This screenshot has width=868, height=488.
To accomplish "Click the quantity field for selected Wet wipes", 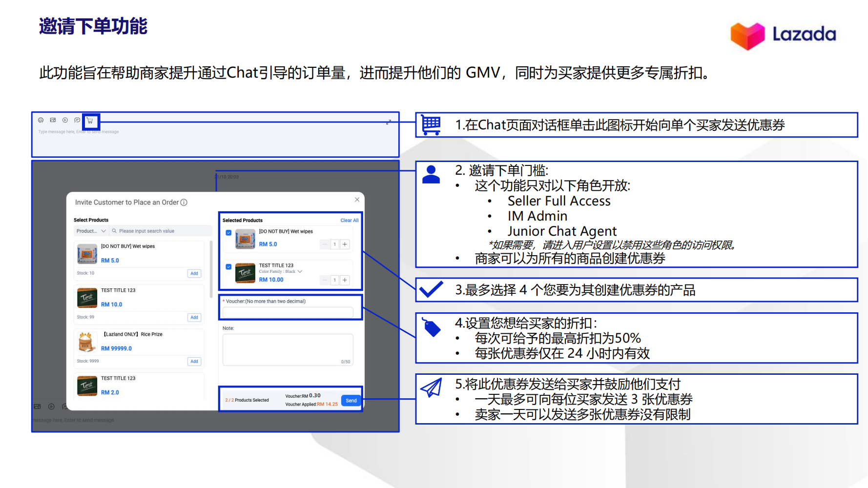I will [335, 244].
